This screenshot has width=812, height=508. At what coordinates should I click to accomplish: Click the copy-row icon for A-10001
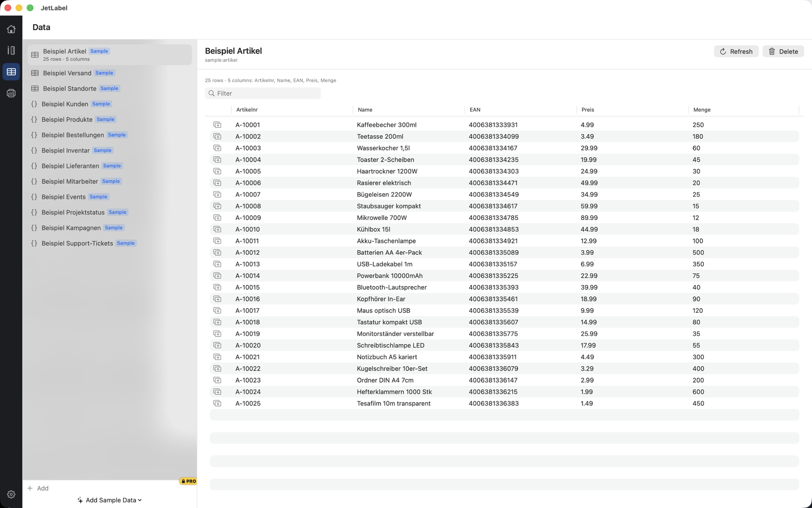(217, 125)
